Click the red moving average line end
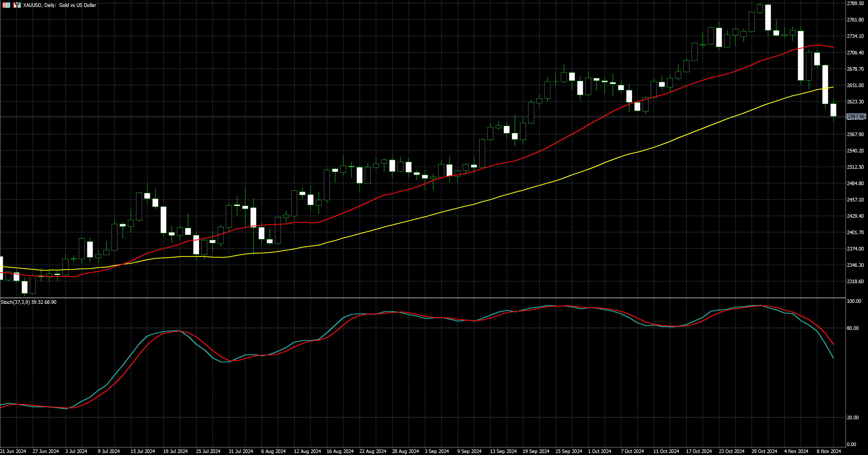 pyautogui.click(x=833, y=47)
